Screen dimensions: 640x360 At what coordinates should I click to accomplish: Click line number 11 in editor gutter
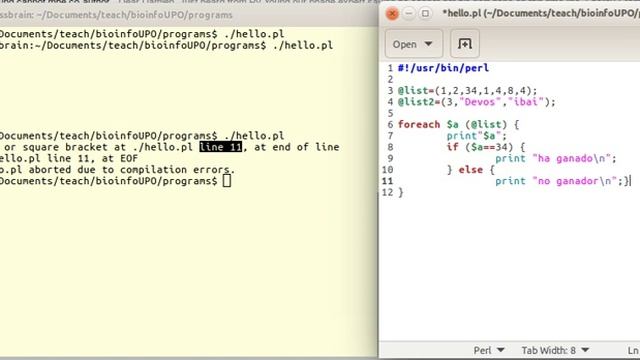coord(387,181)
